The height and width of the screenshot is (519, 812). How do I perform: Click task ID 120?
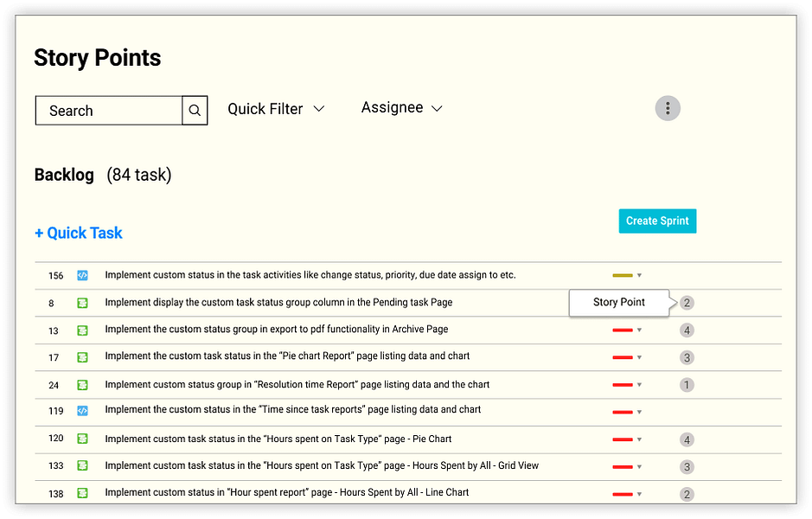[x=56, y=439]
